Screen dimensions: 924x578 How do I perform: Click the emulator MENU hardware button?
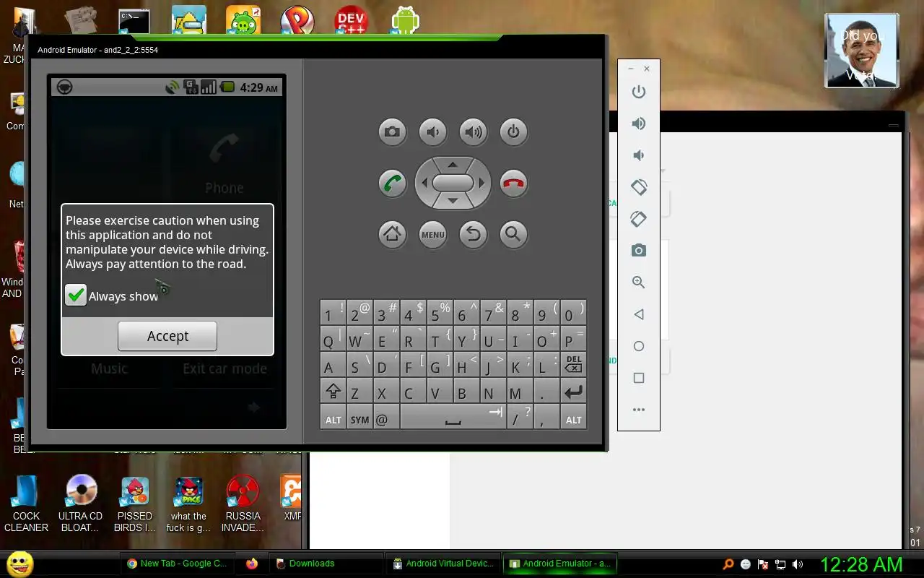[432, 234]
